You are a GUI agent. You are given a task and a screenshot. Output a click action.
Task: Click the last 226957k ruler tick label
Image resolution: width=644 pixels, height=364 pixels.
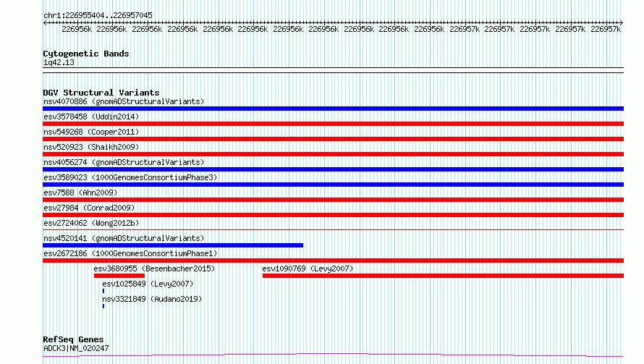click(606, 29)
